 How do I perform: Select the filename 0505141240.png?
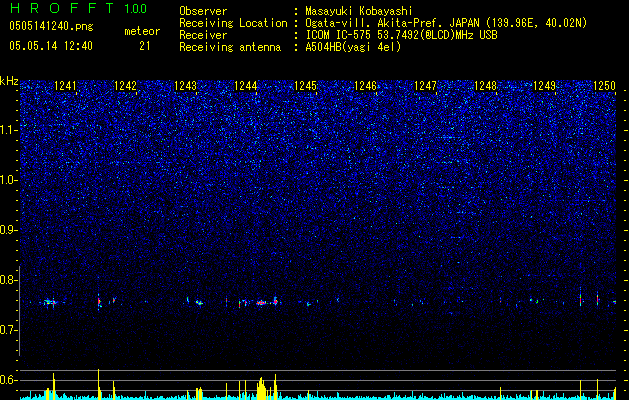coord(51,26)
